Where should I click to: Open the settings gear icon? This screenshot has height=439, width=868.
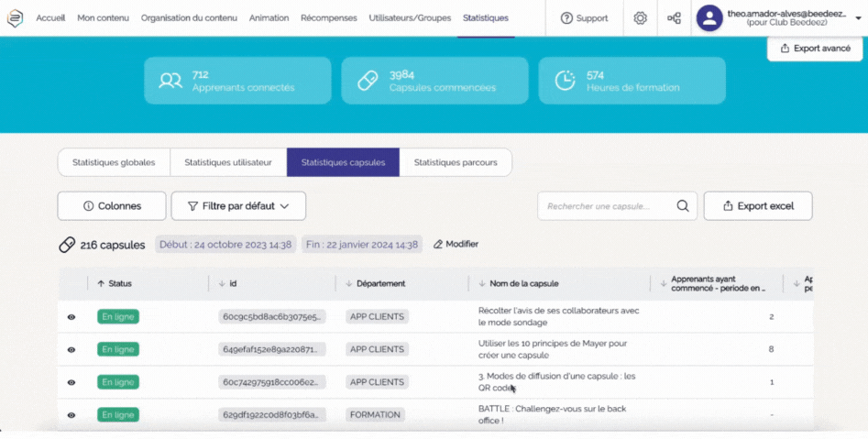(640, 18)
